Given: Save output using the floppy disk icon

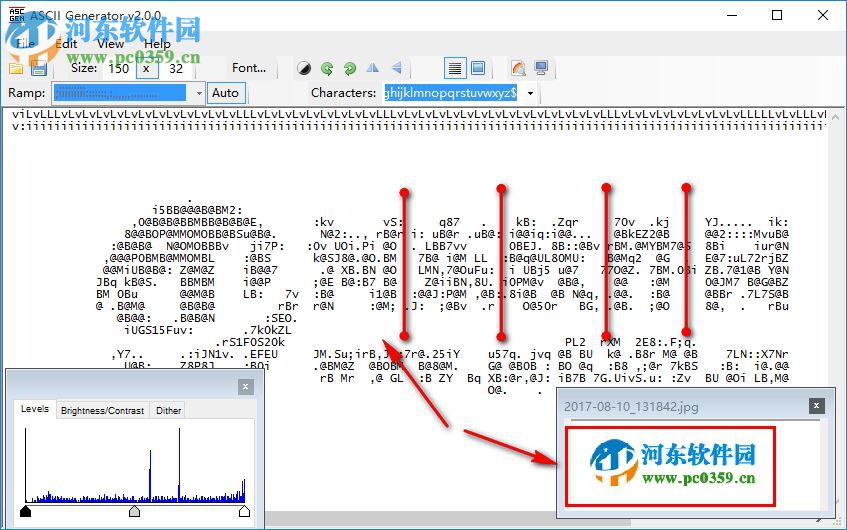Looking at the screenshot, I should pyautogui.click(x=39, y=69).
